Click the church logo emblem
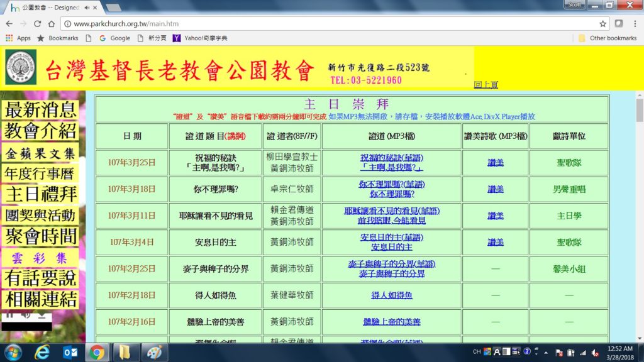Screen dimensions: 644x362 (x=21, y=67)
